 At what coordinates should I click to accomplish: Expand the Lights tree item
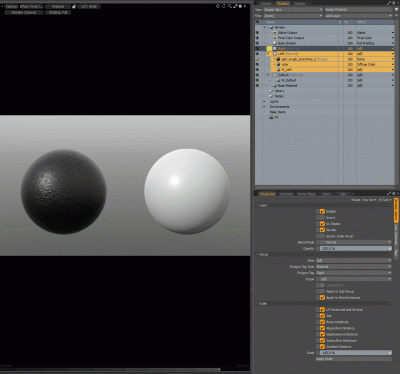click(x=264, y=101)
